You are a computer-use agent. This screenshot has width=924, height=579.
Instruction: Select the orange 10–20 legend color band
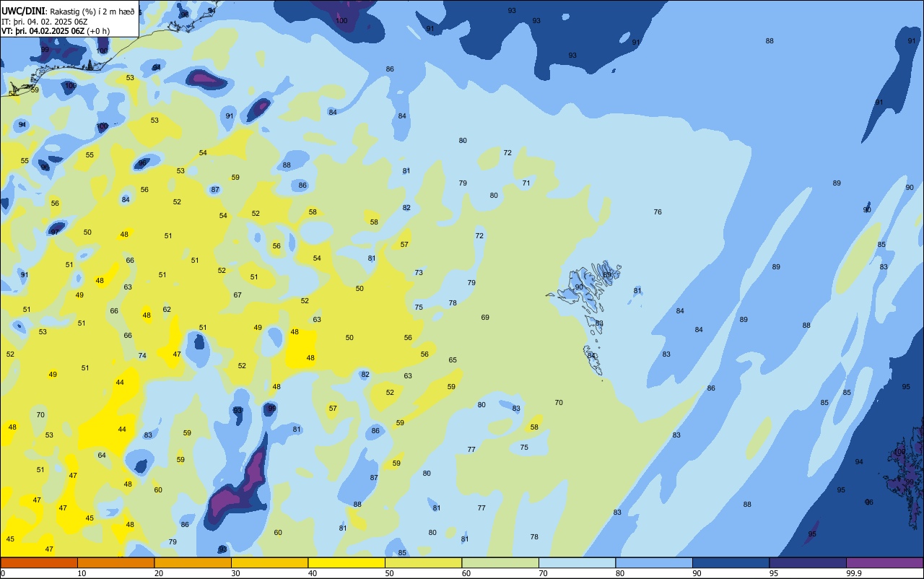click(x=115, y=562)
